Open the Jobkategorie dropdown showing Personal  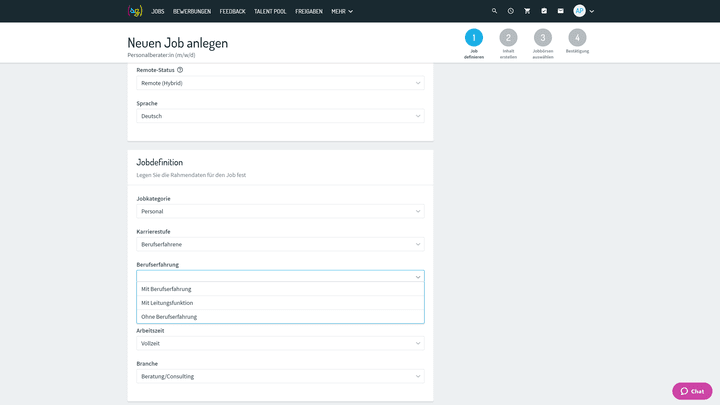click(x=280, y=211)
